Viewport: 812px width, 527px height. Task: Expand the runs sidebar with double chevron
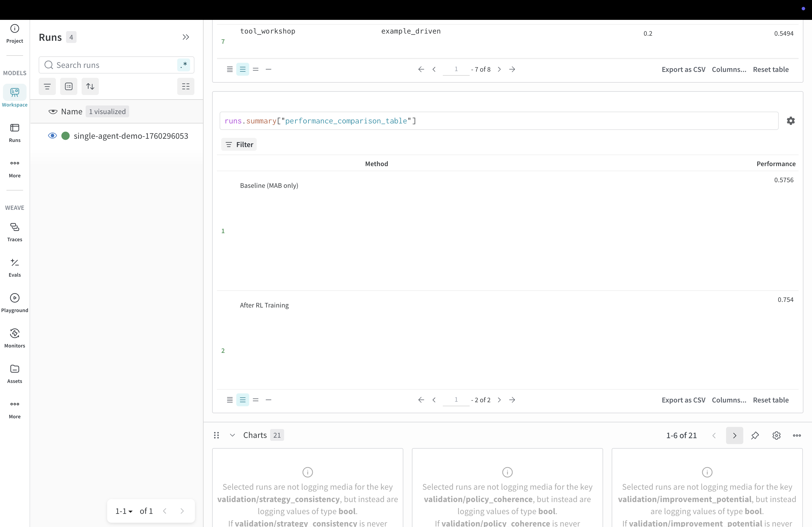186,37
